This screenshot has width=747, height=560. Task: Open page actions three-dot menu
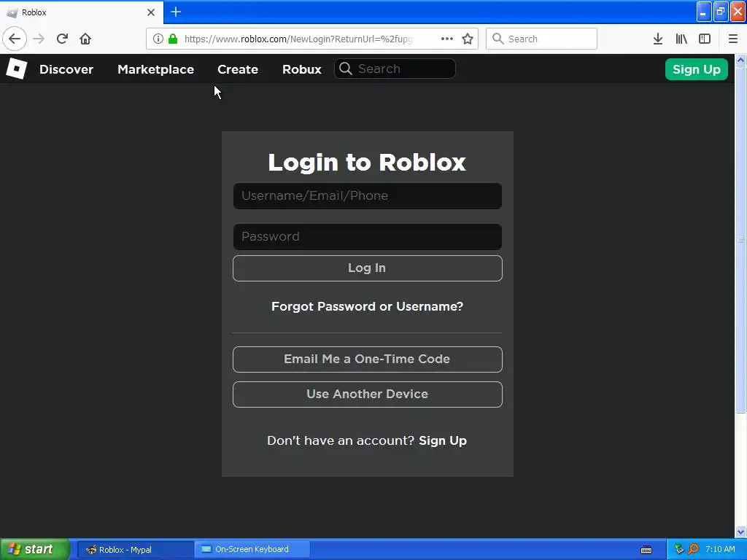447,39
